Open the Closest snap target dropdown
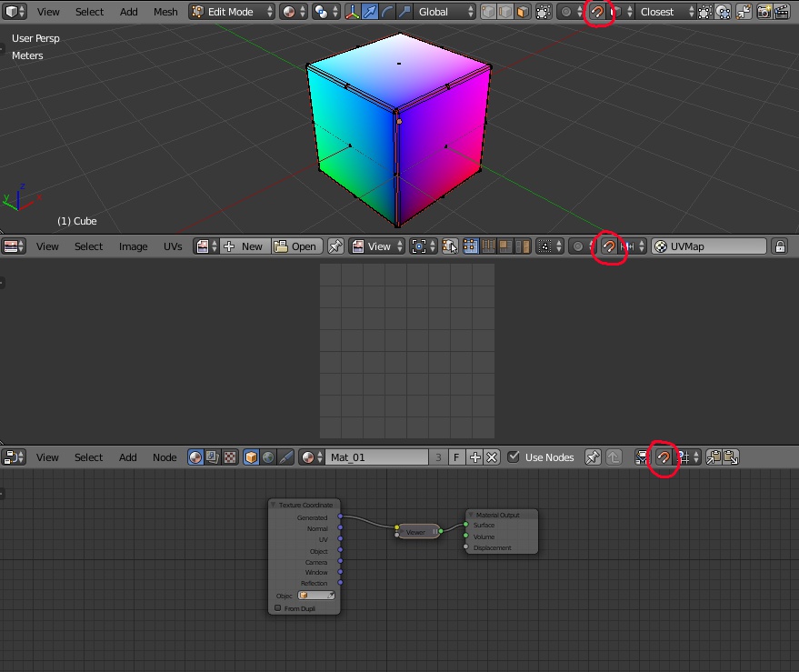 tap(666, 12)
